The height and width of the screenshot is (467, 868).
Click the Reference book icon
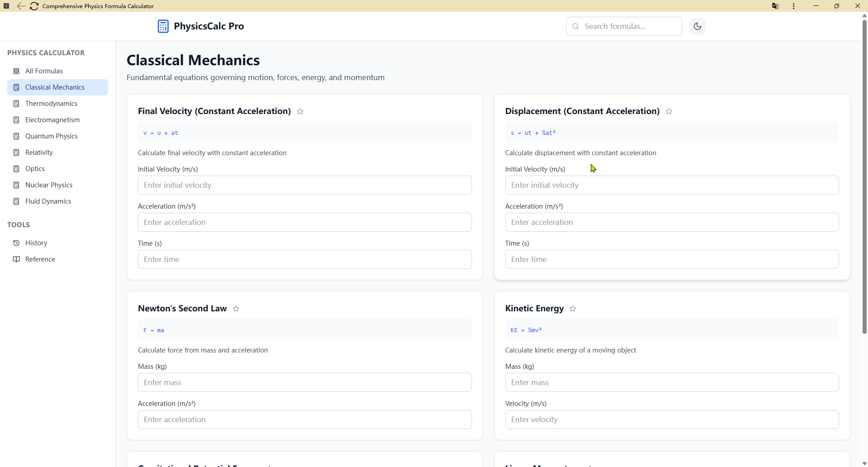click(x=16, y=259)
